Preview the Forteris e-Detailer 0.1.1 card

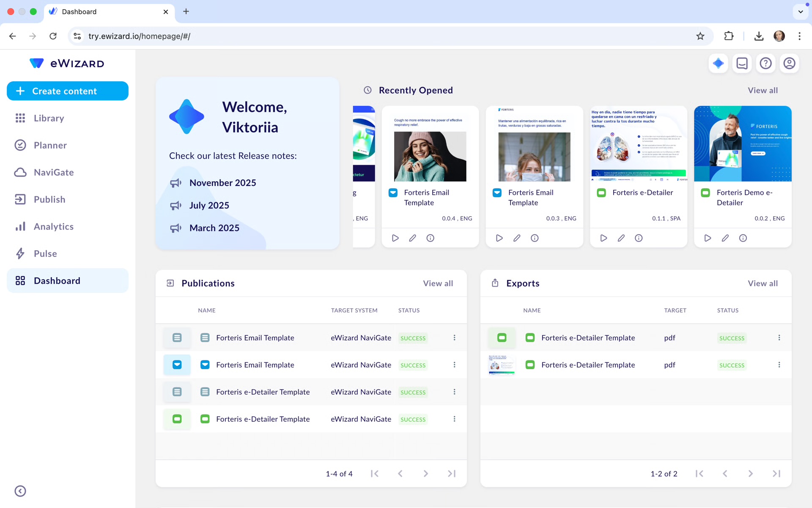(604, 238)
